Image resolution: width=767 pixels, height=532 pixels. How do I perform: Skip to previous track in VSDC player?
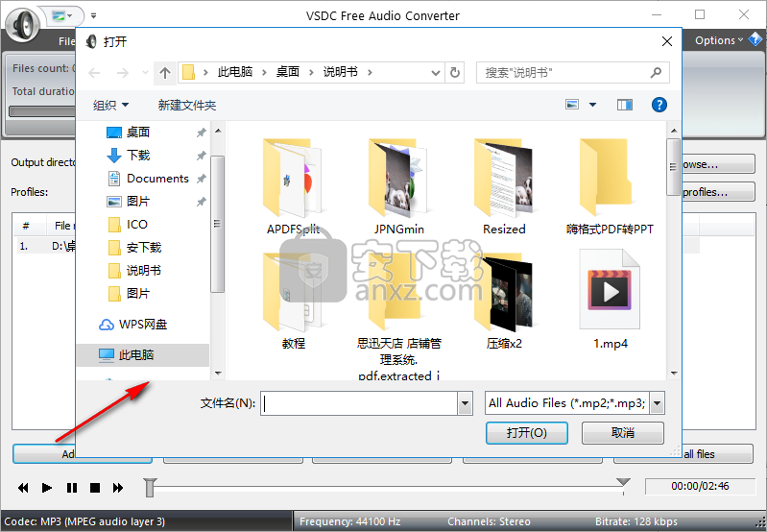(x=23, y=488)
